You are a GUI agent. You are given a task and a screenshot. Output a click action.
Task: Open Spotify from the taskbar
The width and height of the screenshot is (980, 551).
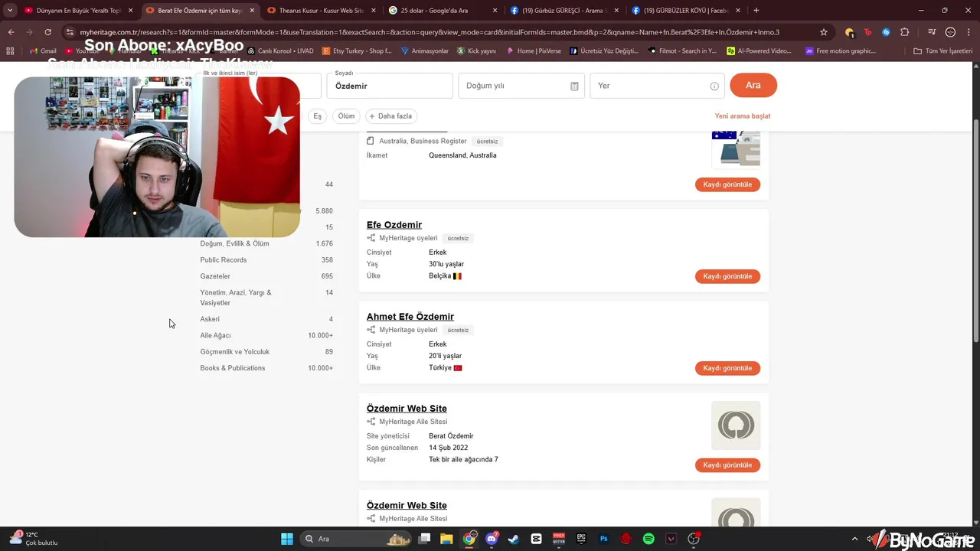pos(648,539)
